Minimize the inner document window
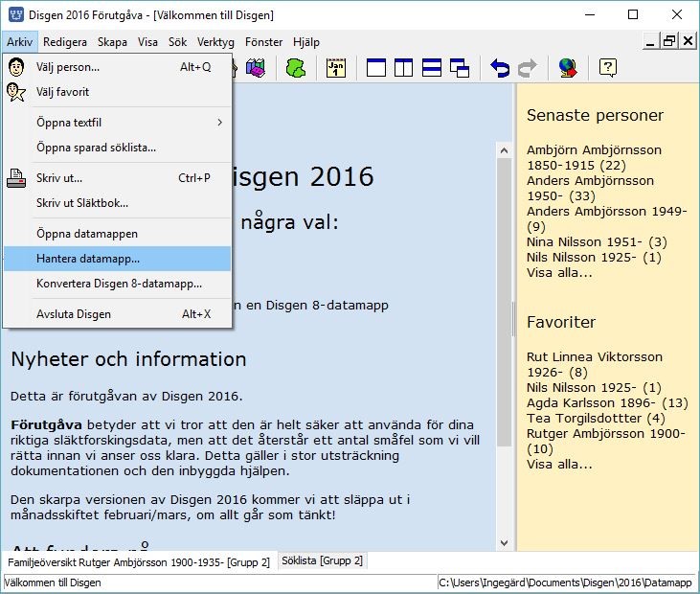Screen dimensions: 700x594 (650, 41)
